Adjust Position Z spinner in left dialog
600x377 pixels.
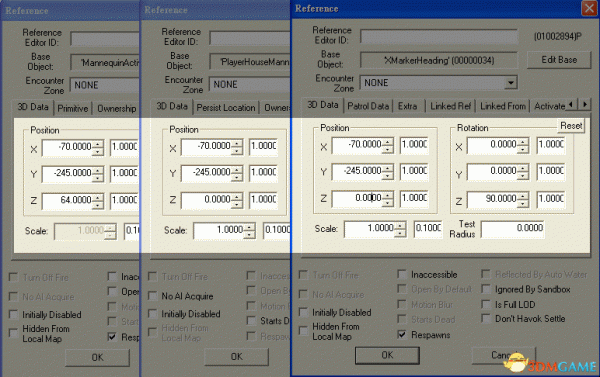[x=98, y=201]
